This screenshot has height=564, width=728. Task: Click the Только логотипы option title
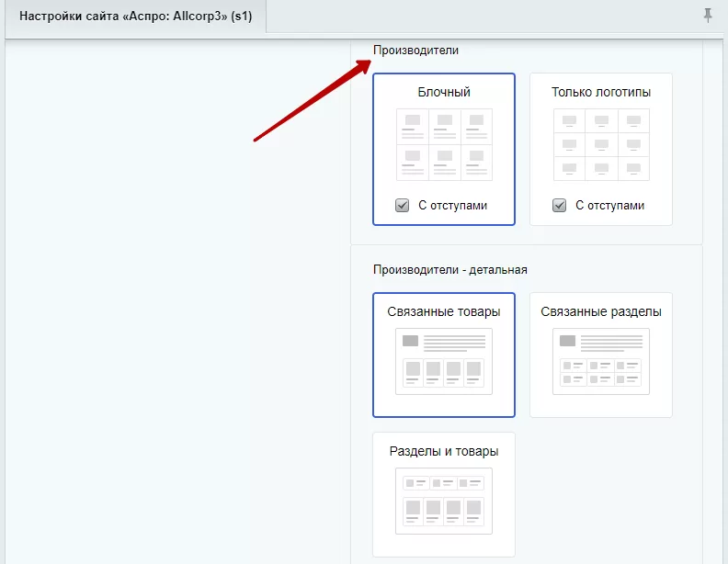pyautogui.click(x=601, y=92)
